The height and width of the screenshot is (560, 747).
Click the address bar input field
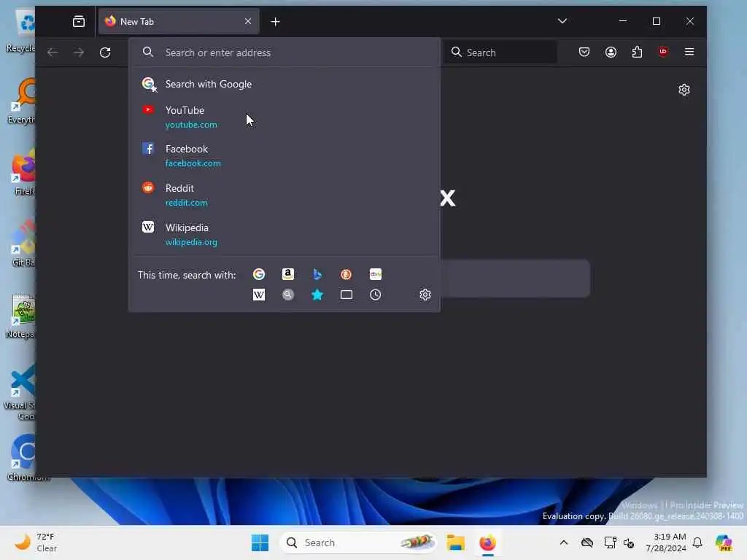coord(285,52)
